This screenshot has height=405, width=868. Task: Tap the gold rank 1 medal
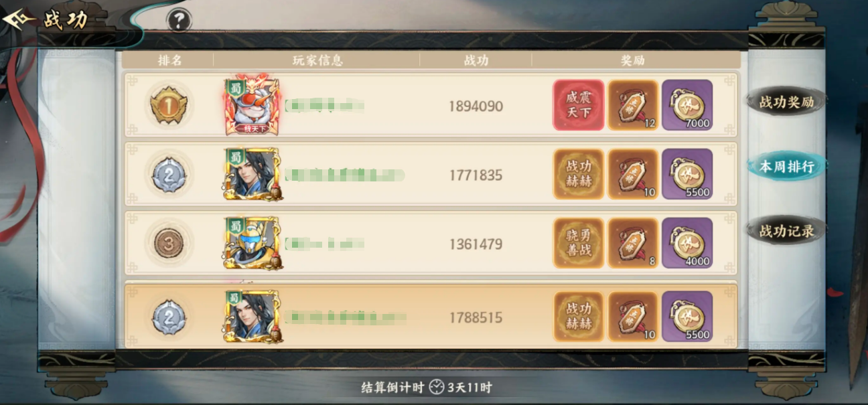pos(169,106)
